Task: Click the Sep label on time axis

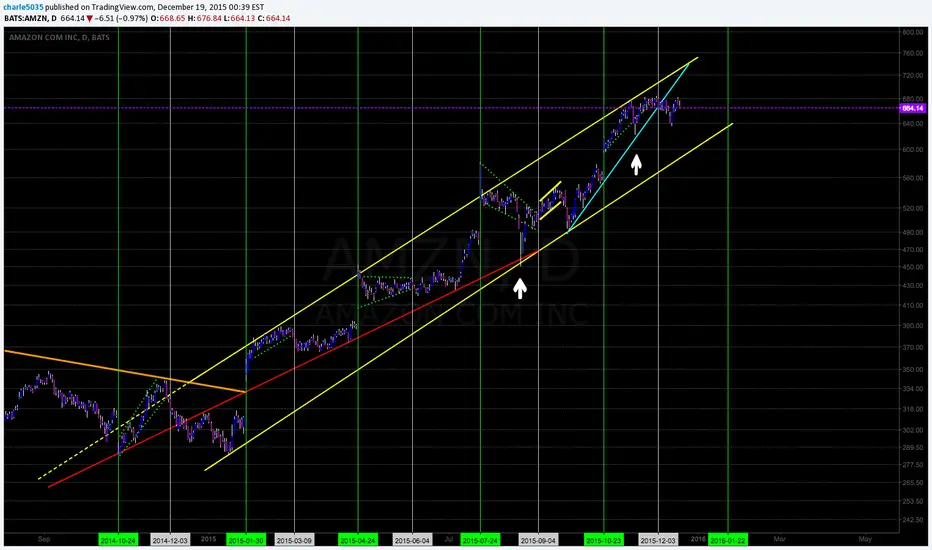Action: [44, 539]
